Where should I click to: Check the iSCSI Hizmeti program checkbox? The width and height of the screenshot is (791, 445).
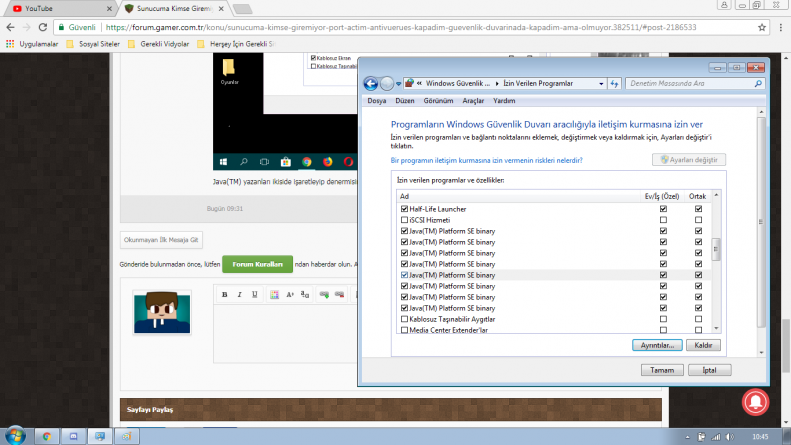coord(404,220)
